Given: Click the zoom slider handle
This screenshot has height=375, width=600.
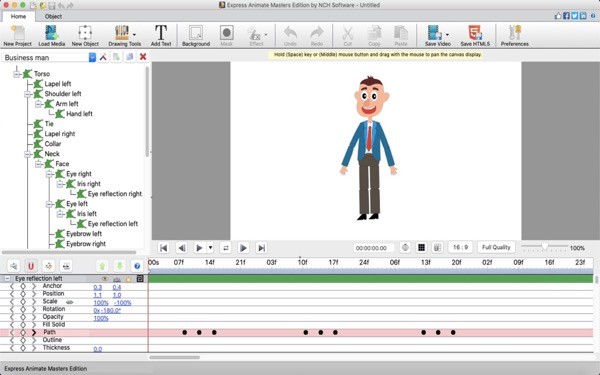Looking at the screenshot, I should pyautogui.click(x=545, y=247).
